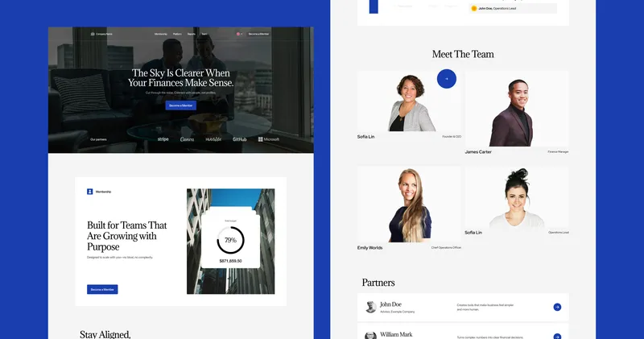Click the arrow button in John Doe's row
The image size is (644, 339).
pos(557,307)
